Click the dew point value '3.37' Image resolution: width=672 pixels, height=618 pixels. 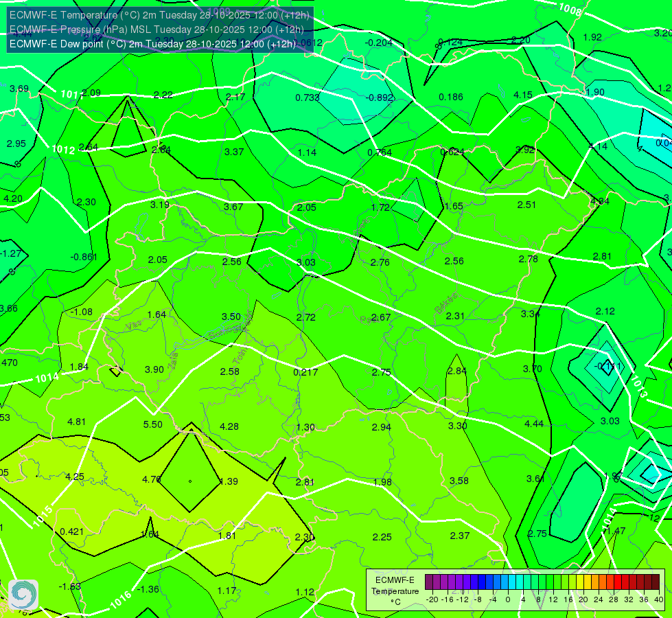coord(234,152)
